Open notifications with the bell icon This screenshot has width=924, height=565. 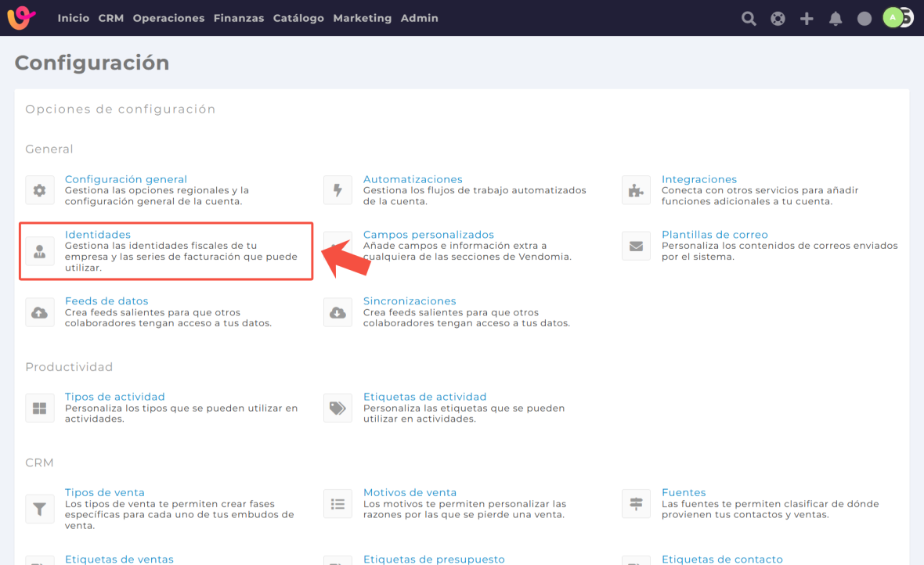[x=836, y=18]
